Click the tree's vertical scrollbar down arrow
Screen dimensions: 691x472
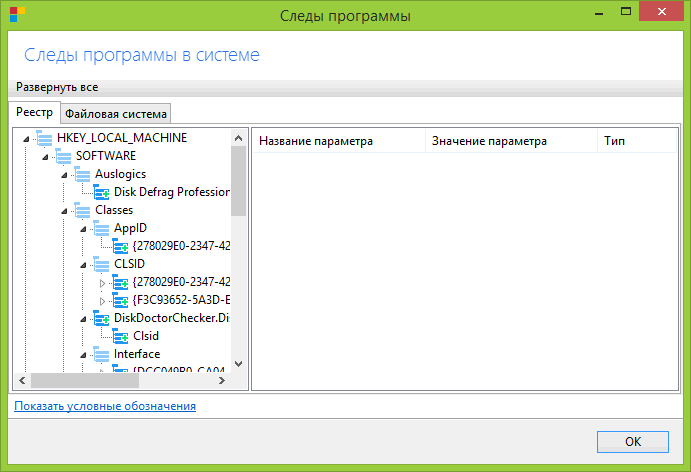[x=238, y=364]
